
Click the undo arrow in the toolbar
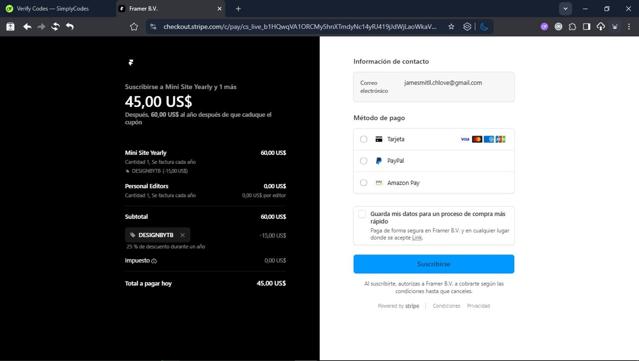tap(70, 26)
